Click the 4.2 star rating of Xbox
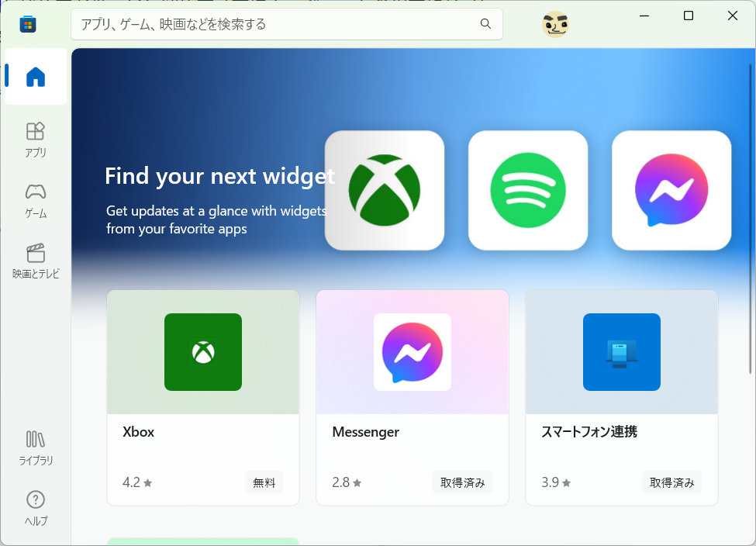The image size is (756, 546). click(137, 482)
